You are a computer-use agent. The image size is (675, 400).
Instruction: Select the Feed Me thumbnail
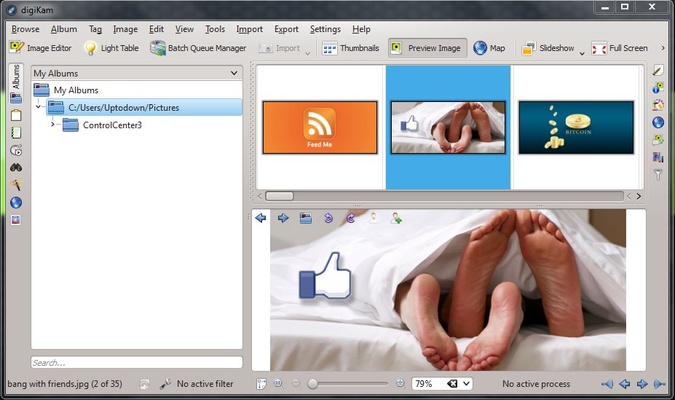(x=320, y=127)
